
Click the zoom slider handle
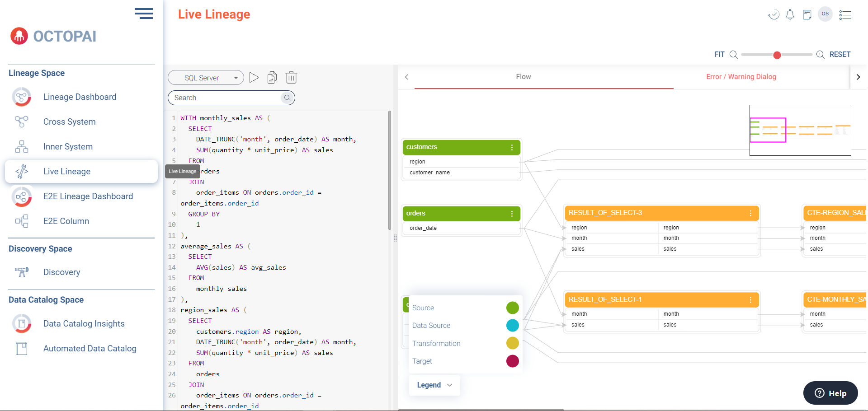point(777,55)
